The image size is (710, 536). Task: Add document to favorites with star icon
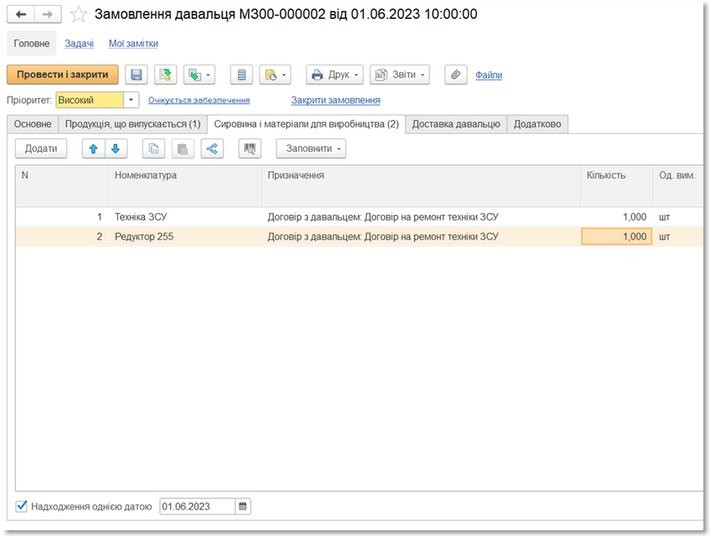(x=78, y=14)
